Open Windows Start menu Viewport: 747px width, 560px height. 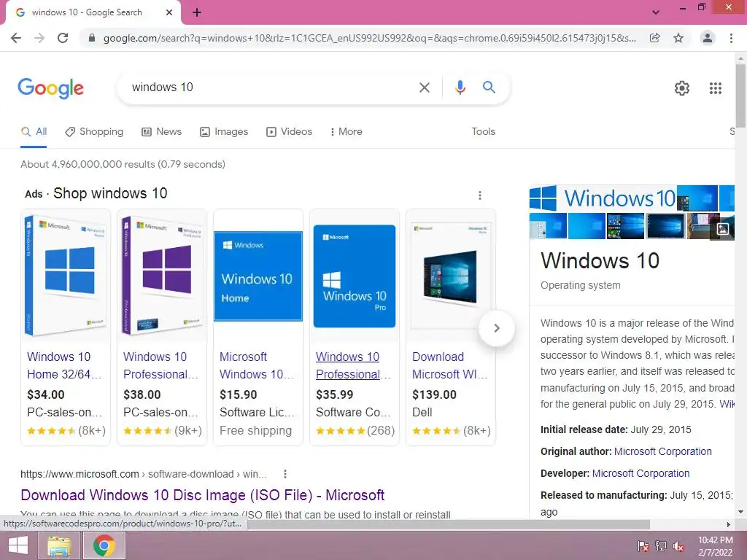(x=18, y=545)
